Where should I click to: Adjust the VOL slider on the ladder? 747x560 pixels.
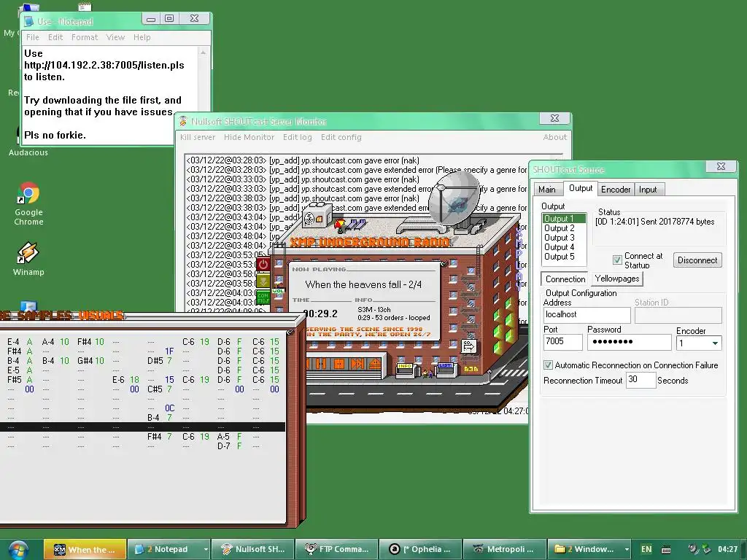[278, 290]
